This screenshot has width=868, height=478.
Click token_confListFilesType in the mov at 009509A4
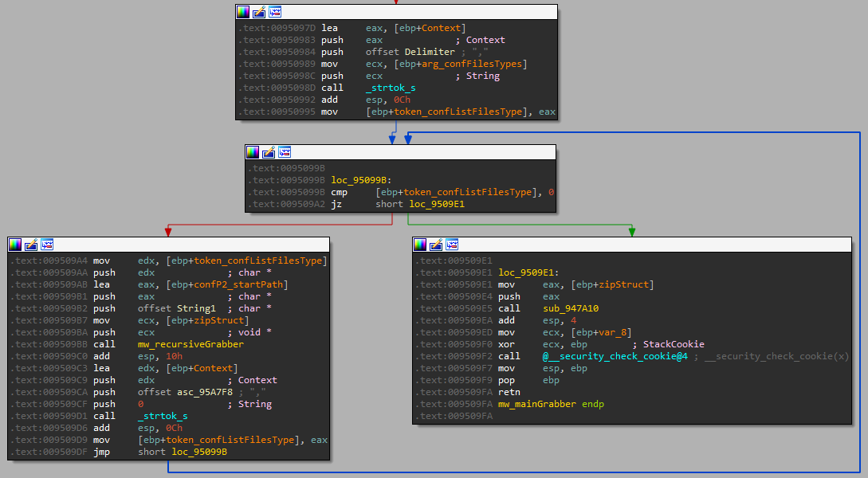pyautogui.click(x=257, y=261)
